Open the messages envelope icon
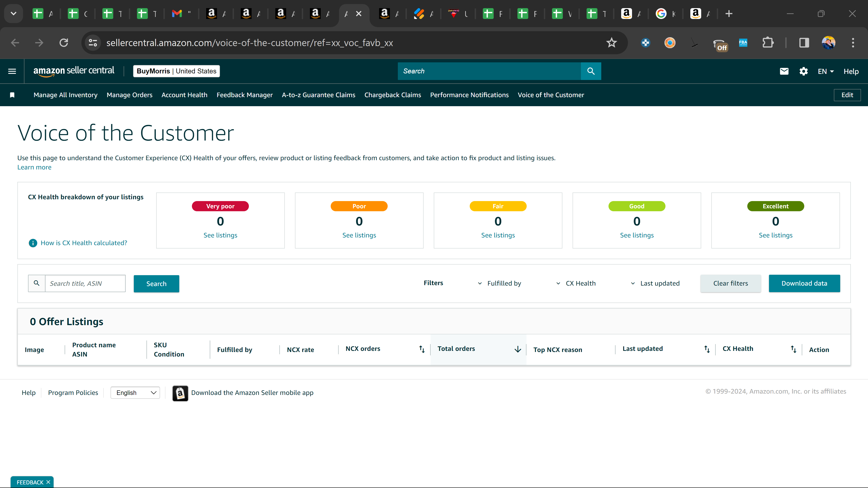Viewport: 868px width, 488px height. tap(784, 71)
